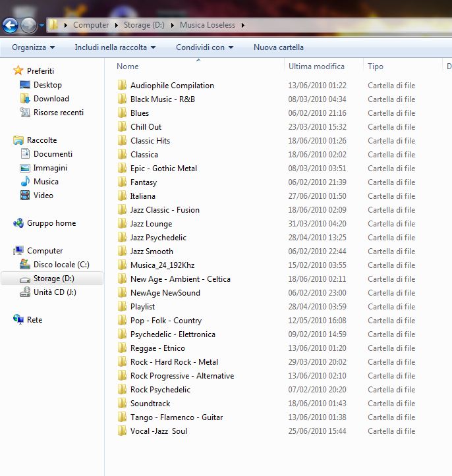Sort by Ultima modifica column header
The image size is (452, 476).
(316, 66)
